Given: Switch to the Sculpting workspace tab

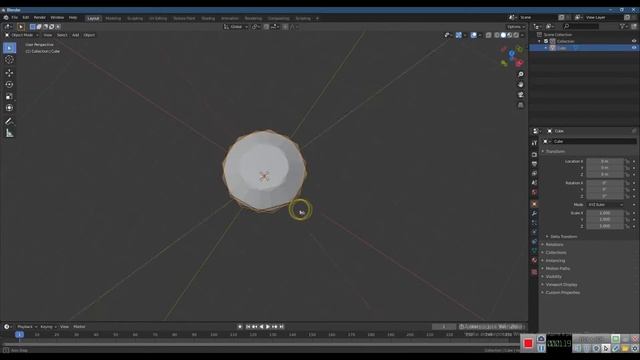Looking at the screenshot, I should coord(135,18).
